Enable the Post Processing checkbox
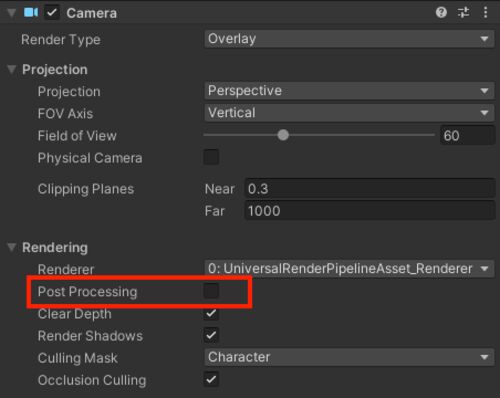Screen dimensions: 500x398 [x=211, y=291]
